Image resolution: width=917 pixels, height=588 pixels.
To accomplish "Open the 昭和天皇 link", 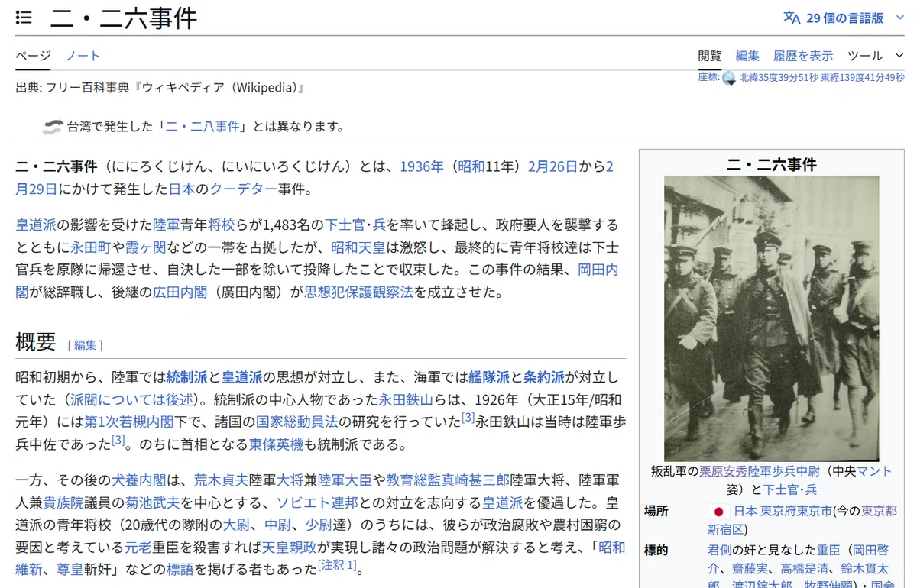I will click(358, 247).
